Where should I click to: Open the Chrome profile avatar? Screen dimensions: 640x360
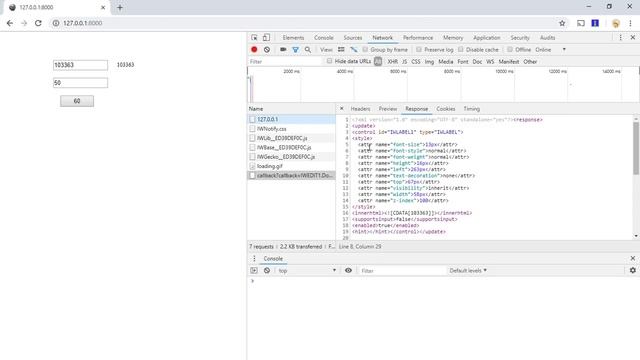click(616, 23)
